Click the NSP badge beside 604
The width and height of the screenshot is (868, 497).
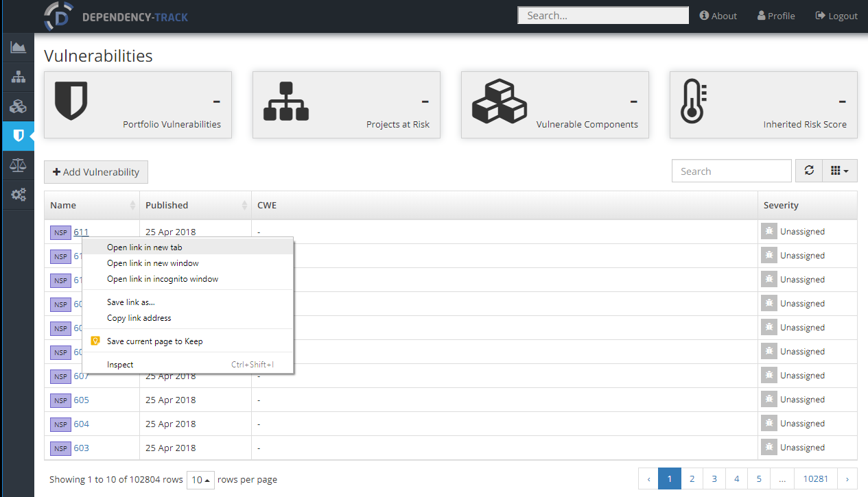coord(60,424)
